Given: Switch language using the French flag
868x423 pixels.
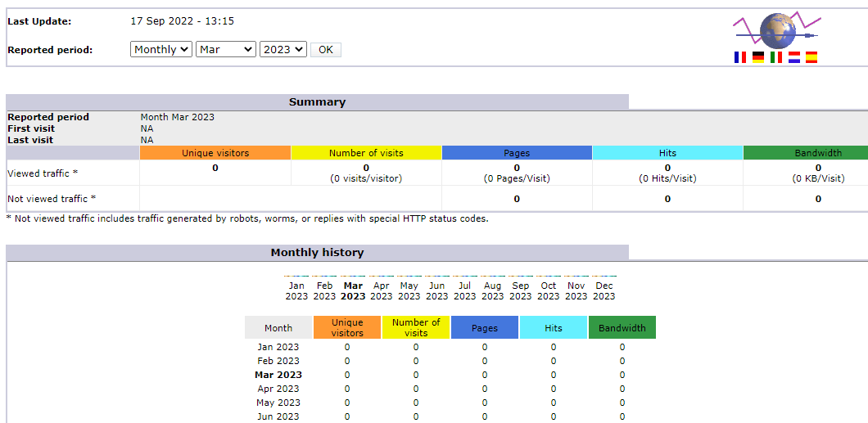Looking at the screenshot, I should [x=740, y=57].
